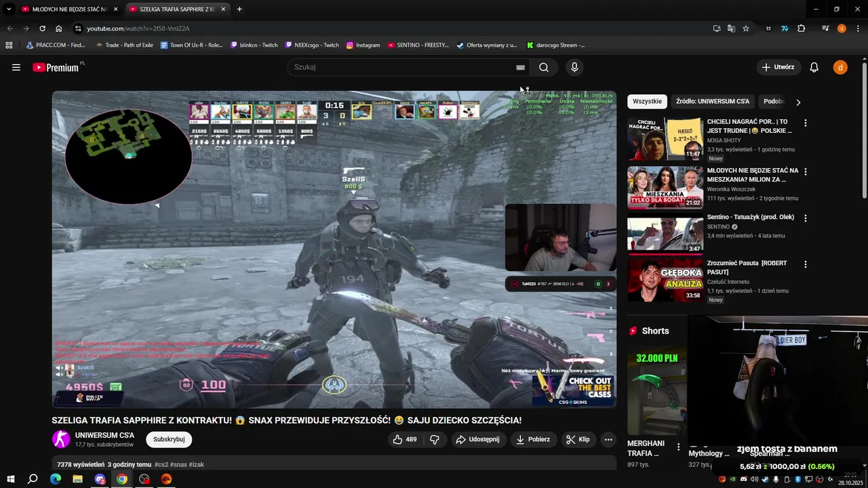Open a new browser tab

pos(239,9)
